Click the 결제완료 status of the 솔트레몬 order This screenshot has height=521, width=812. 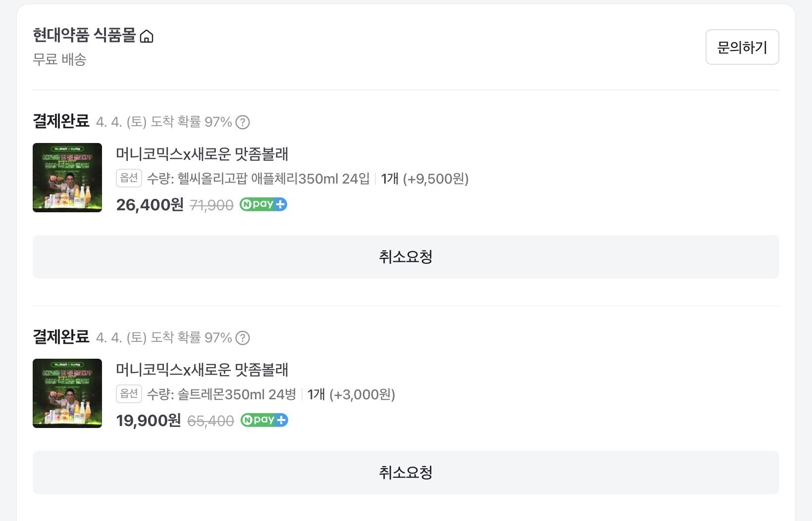(61, 337)
